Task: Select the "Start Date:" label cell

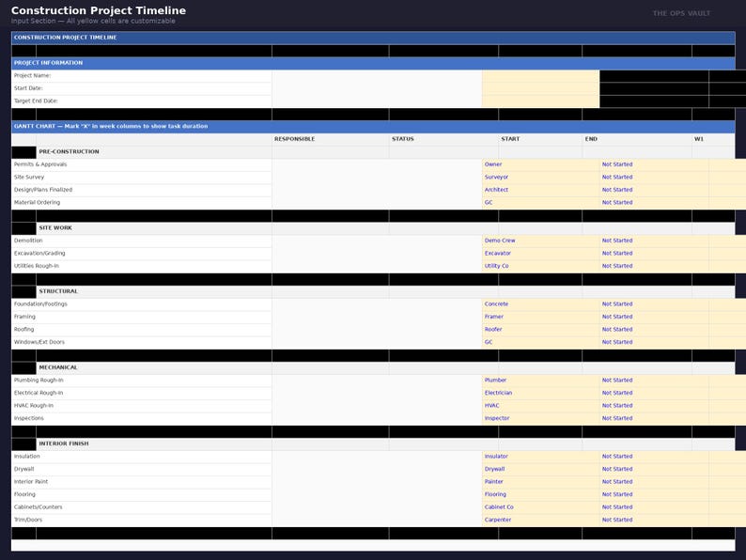Action: pyautogui.click(x=141, y=88)
